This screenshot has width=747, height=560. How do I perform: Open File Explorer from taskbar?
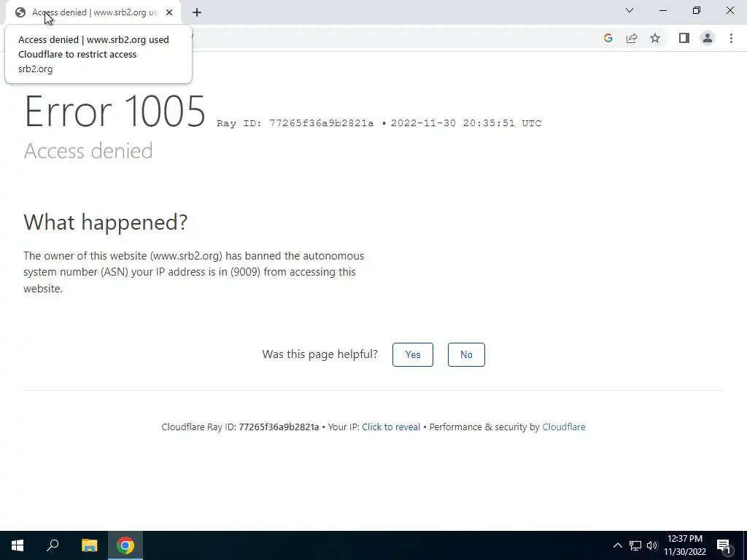coord(89,545)
